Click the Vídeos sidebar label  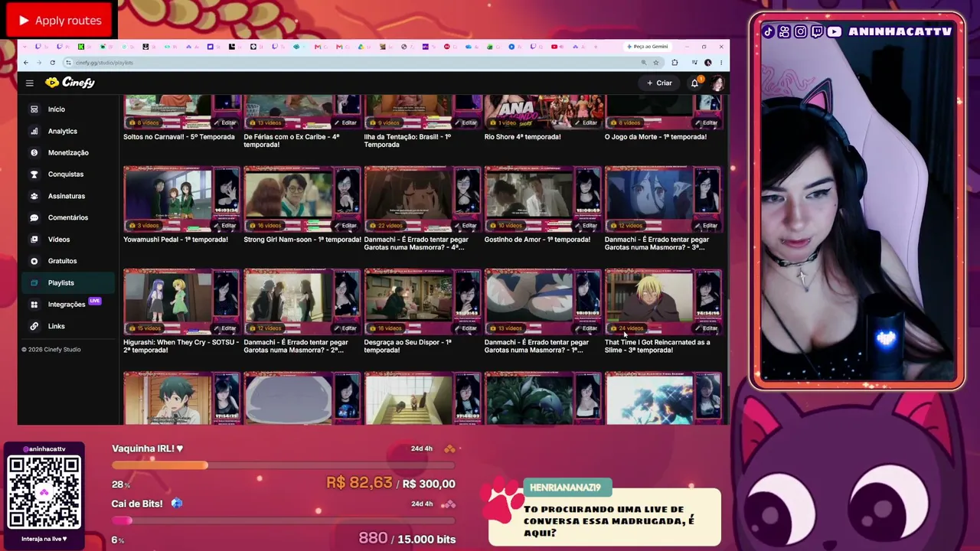tap(59, 240)
